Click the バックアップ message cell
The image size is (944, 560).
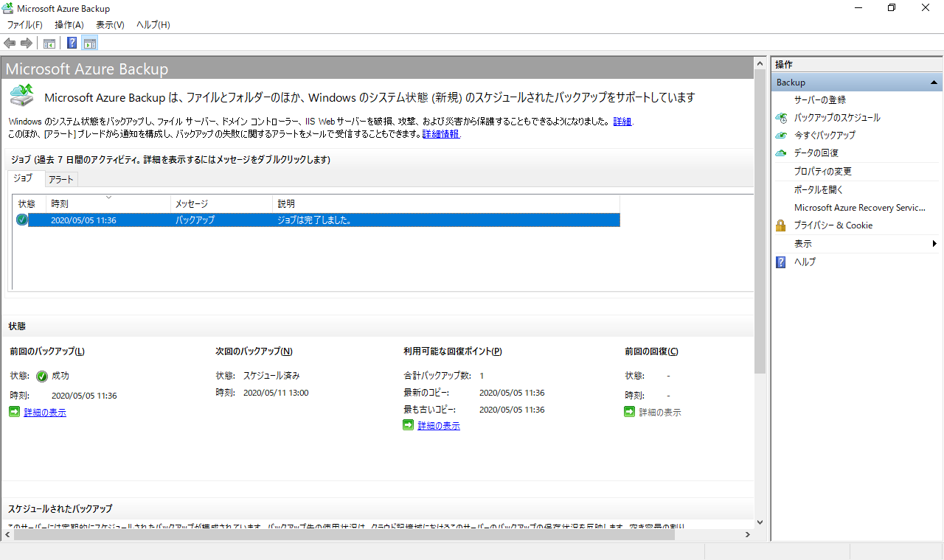(x=195, y=220)
